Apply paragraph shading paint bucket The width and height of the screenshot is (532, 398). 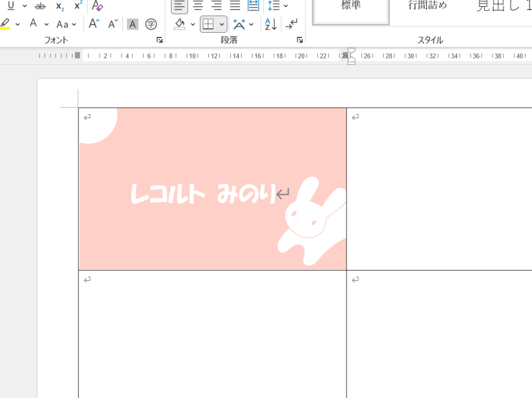(x=179, y=24)
